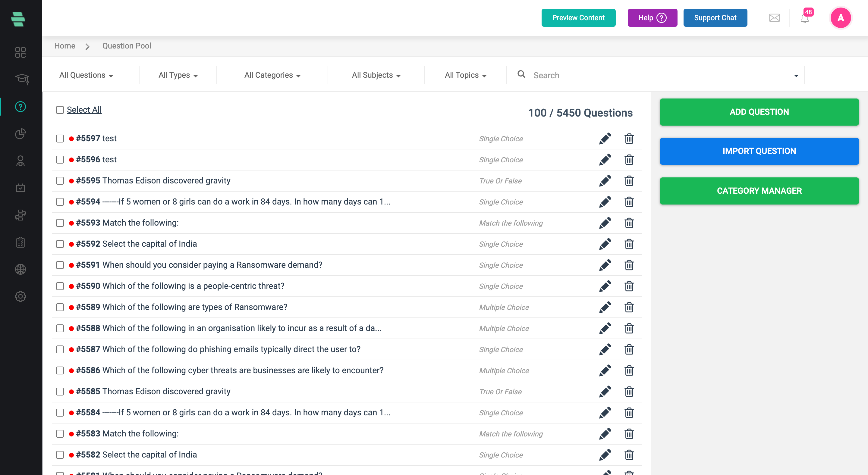The height and width of the screenshot is (475, 868).
Task: Click the edit pencil for question #5592
Action: [605, 244]
